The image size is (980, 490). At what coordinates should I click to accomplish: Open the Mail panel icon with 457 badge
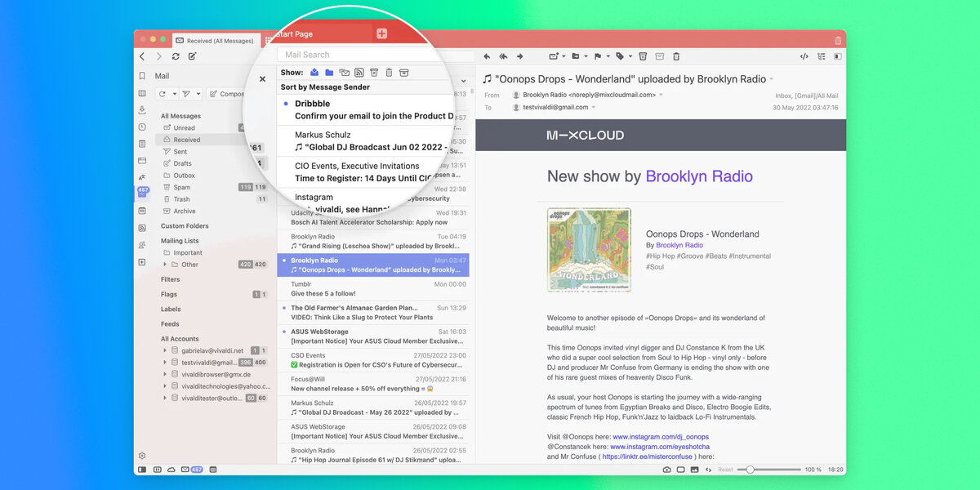(x=142, y=194)
